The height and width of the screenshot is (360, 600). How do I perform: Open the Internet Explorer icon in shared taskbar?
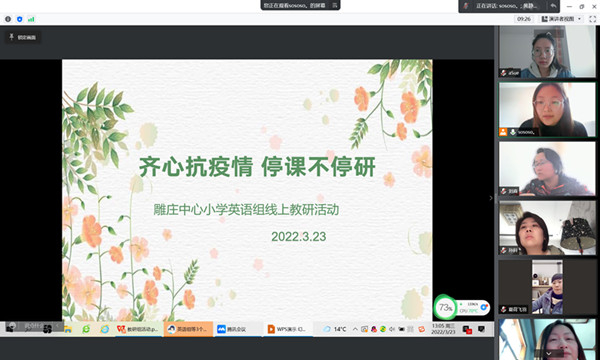coord(104,329)
